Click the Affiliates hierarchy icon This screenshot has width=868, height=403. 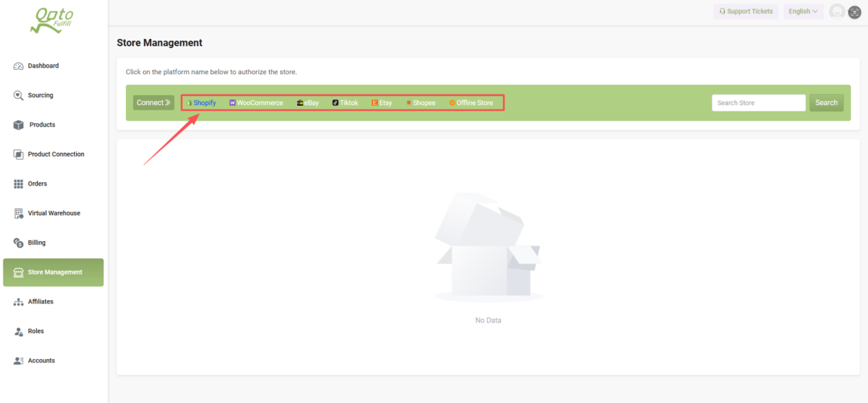(x=18, y=302)
